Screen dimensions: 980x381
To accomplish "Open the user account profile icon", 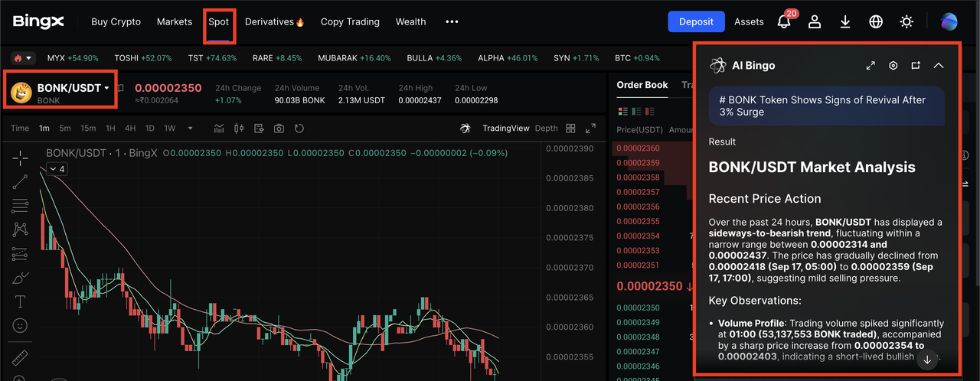I will pyautogui.click(x=815, y=22).
